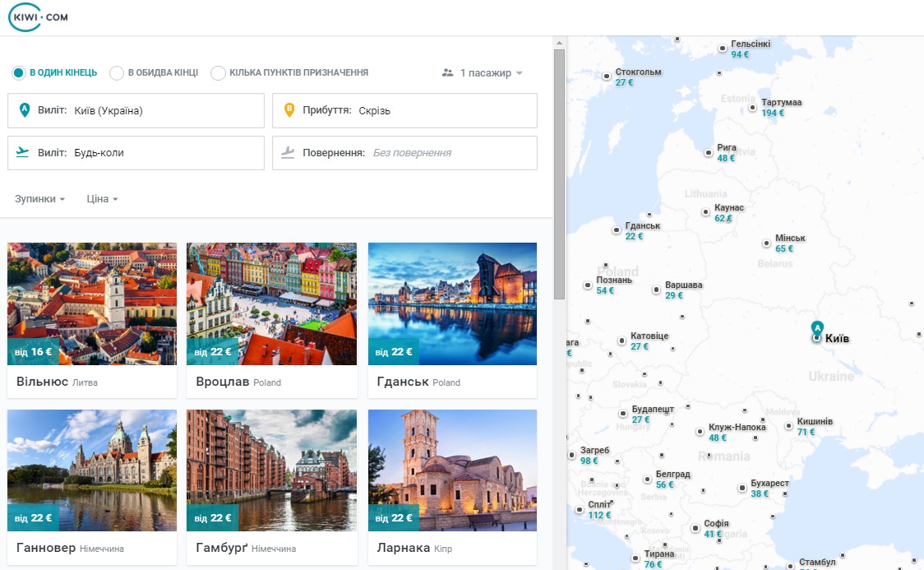Click the scrollbar up arrow
This screenshot has height=570, width=924.
click(x=559, y=43)
